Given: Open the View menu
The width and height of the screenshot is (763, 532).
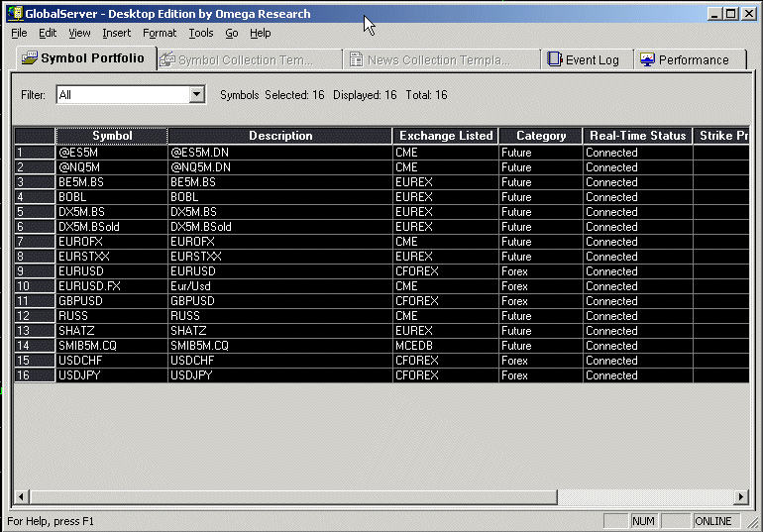Looking at the screenshot, I should pyautogui.click(x=79, y=33).
